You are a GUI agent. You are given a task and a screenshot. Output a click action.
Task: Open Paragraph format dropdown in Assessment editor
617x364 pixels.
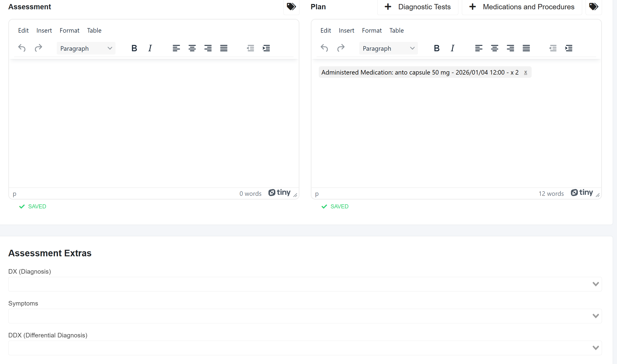coord(86,48)
